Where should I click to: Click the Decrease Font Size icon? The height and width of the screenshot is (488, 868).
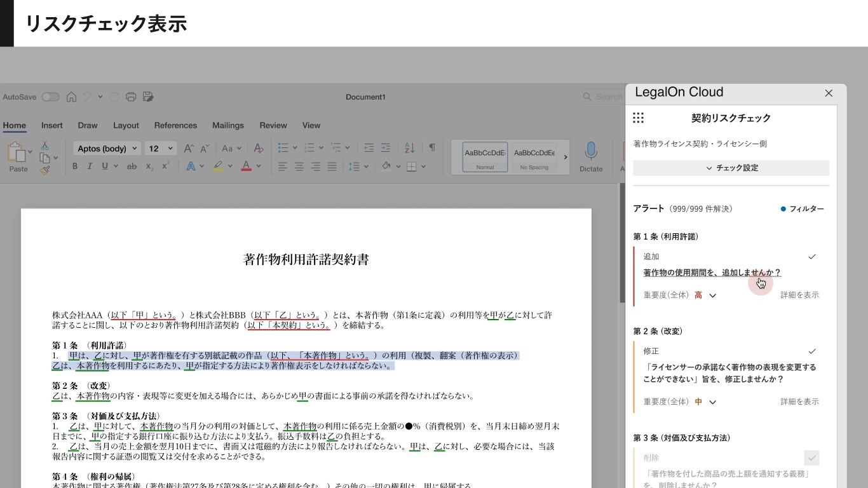click(205, 148)
